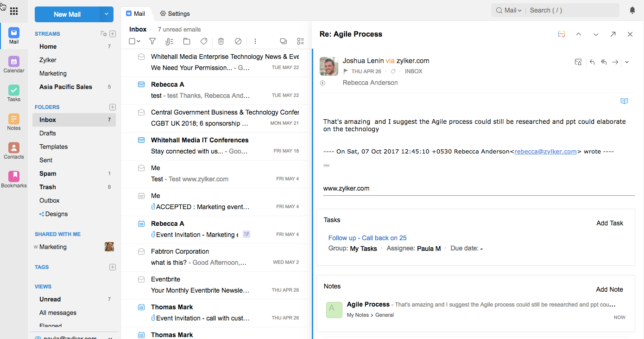Click the Add Note button
The width and height of the screenshot is (644, 339).
609,289
